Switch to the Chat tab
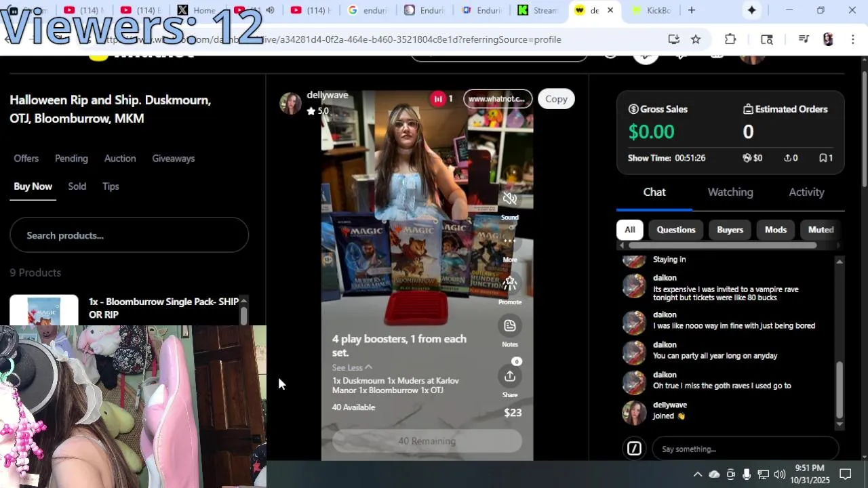868x488 pixels. [654, 192]
